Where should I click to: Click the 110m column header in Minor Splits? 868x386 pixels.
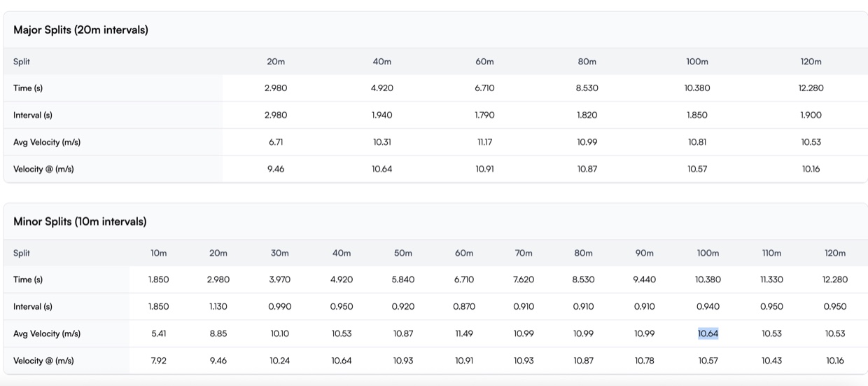(x=772, y=253)
